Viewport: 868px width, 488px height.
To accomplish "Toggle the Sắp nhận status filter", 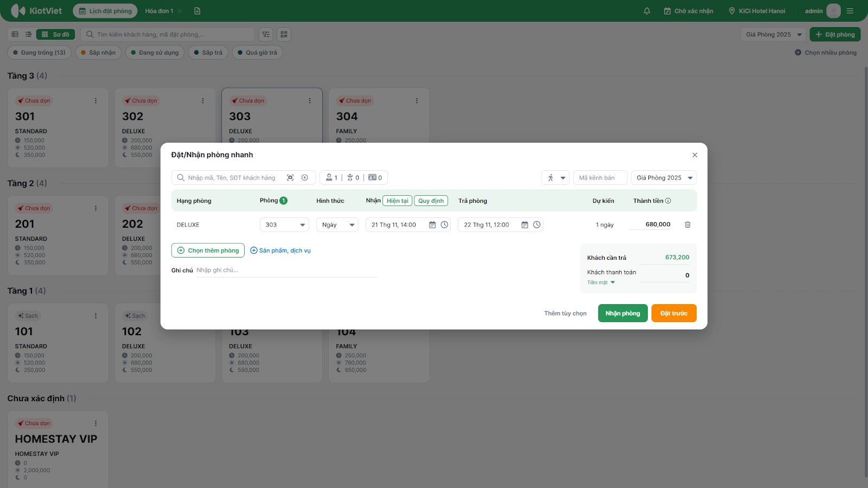I will click(98, 53).
